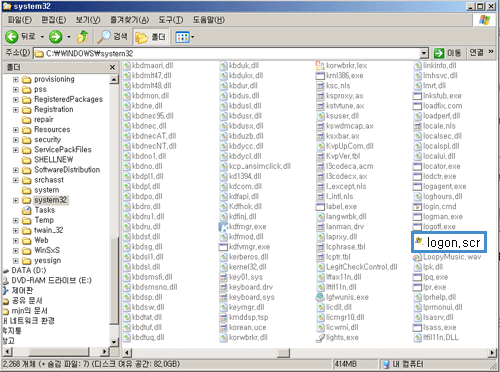
Task: Click the green Back arrow button
Action: click(x=12, y=37)
